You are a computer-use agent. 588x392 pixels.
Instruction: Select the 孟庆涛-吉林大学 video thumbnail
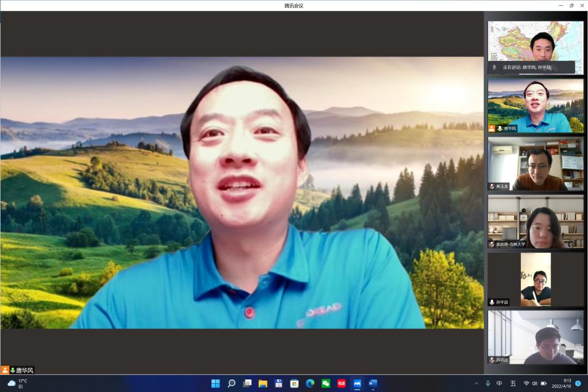(535, 221)
